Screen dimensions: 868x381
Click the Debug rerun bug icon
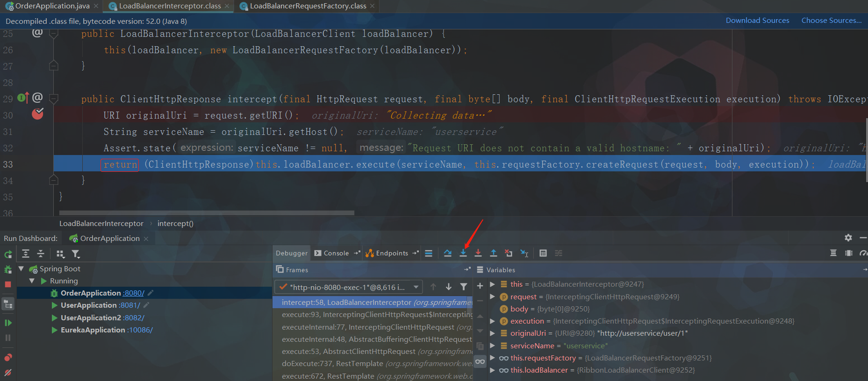pyautogui.click(x=8, y=270)
